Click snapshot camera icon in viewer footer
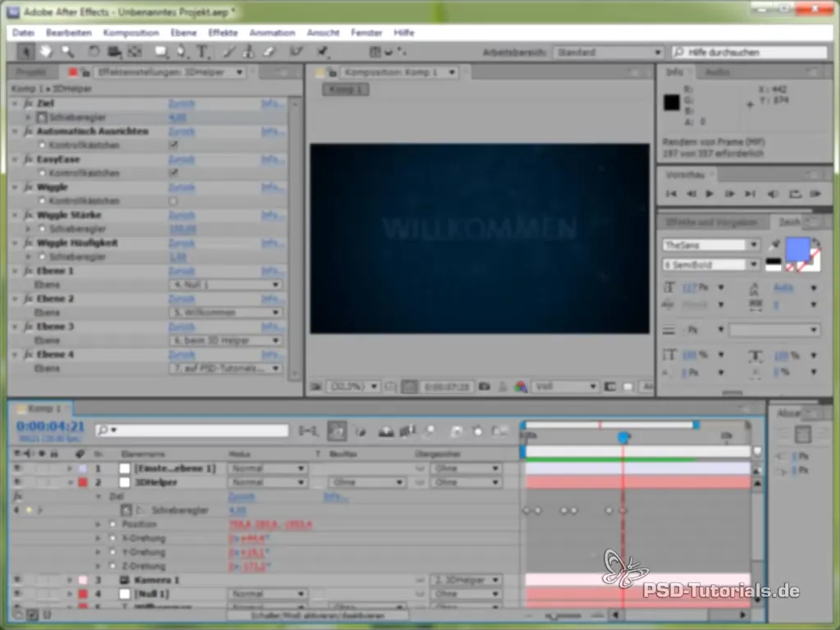 484,386
